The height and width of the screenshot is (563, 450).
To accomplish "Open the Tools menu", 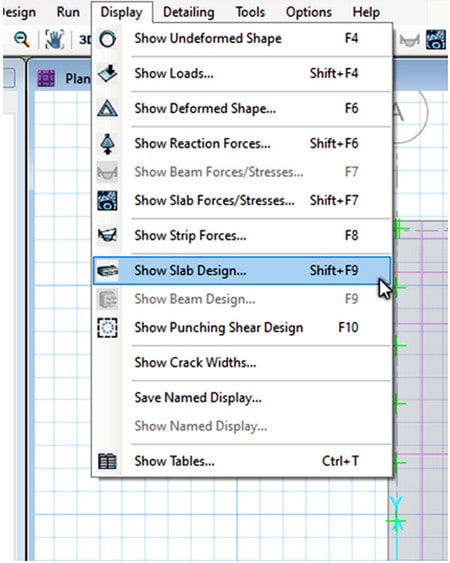I will [250, 12].
